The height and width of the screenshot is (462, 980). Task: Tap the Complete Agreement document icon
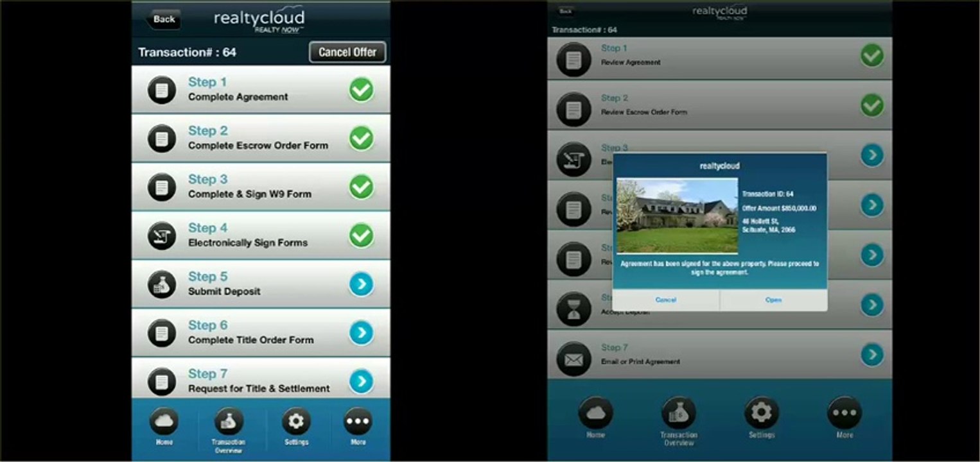pyautogui.click(x=162, y=90)
